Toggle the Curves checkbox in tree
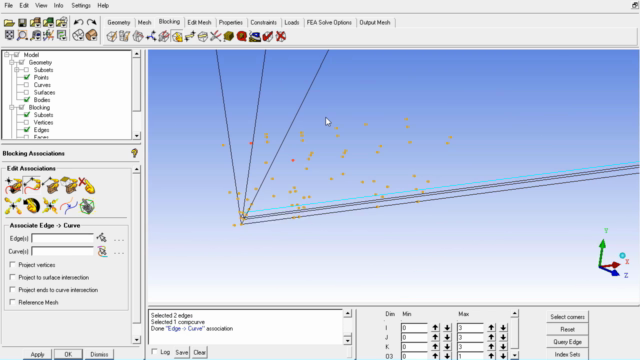Viewport: 640px width, 360px height. click(27, 85)
